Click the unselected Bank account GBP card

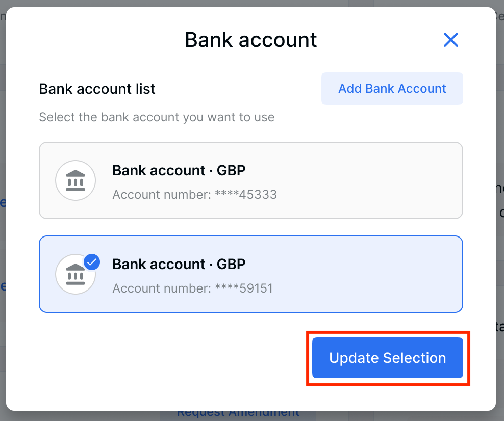coord(250,180)
